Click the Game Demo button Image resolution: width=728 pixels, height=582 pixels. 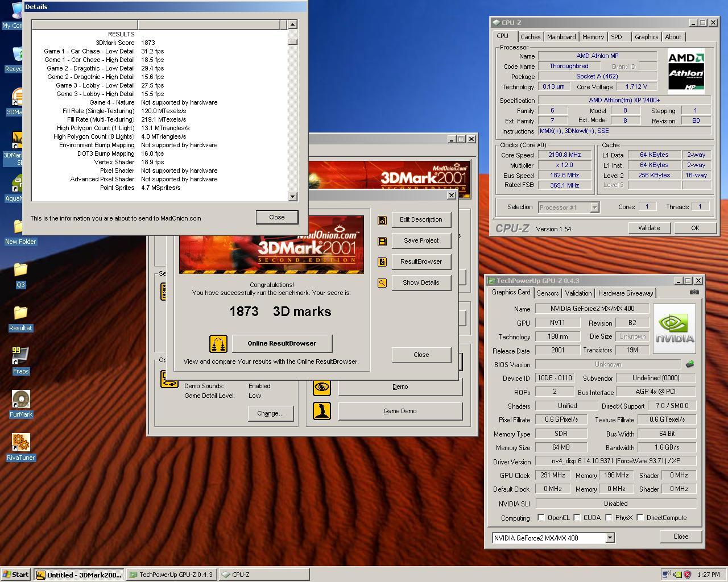pos(400,411)
